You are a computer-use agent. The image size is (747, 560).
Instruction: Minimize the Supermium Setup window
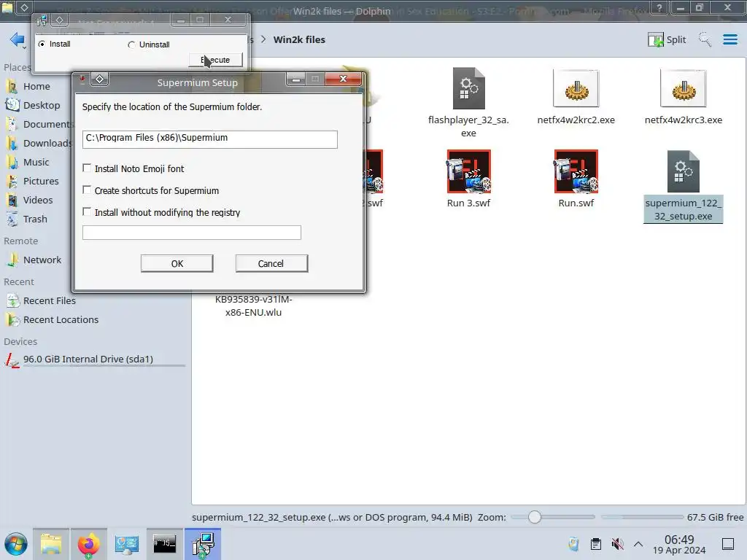pyautogui.click(x=296, y=79)
